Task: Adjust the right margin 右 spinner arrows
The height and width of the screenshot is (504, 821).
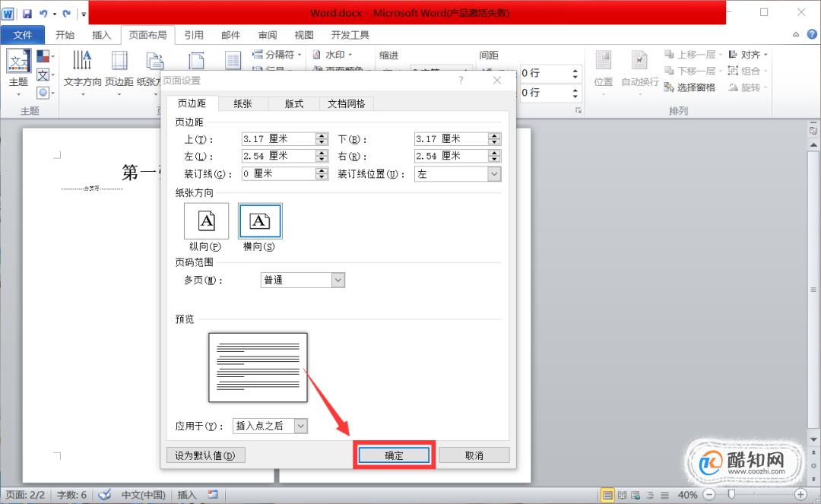Action: pos(495,156)
